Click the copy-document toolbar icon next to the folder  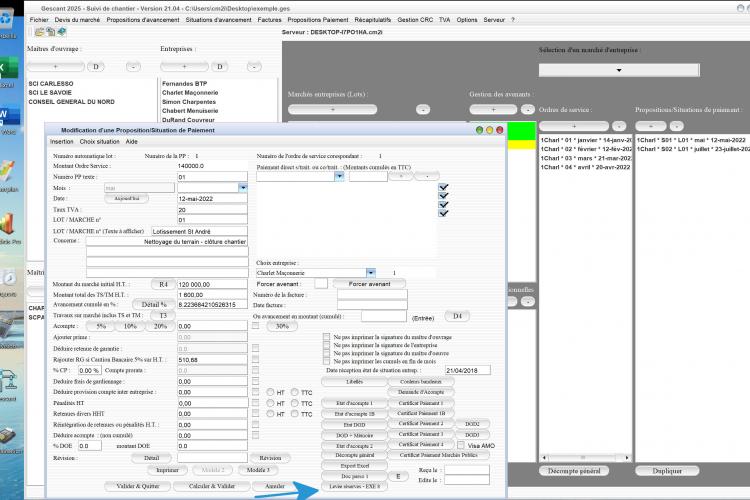pos(50,32)
